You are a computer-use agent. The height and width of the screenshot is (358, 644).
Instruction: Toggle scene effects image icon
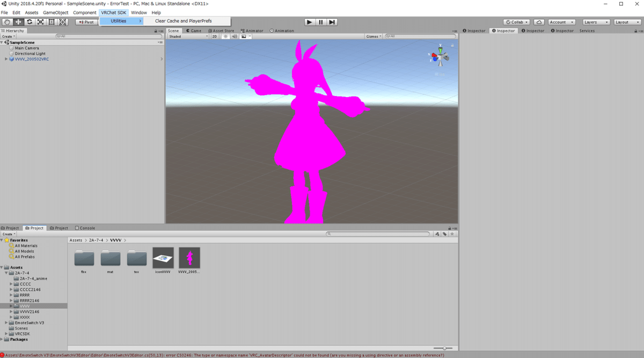pyautogui.click(x=245, y=36)
